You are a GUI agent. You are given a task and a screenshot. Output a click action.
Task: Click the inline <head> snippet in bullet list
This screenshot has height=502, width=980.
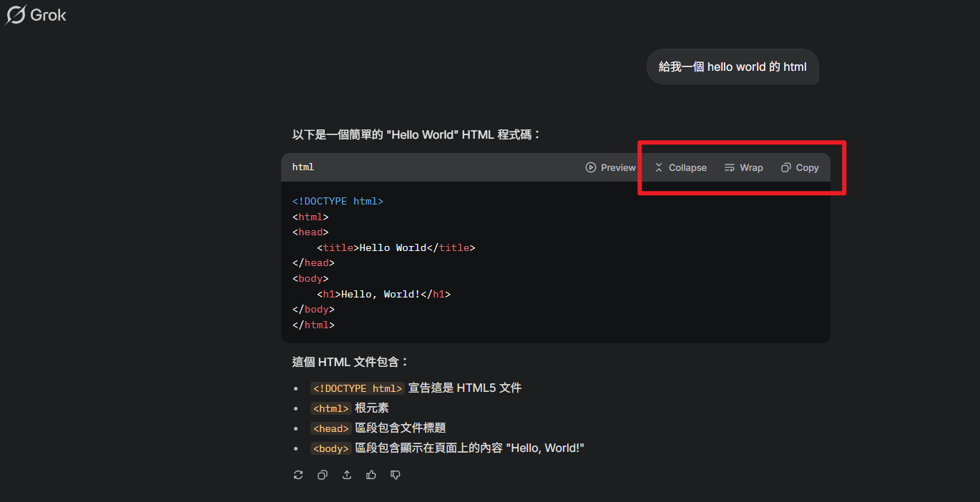click(x=330, y=428)
